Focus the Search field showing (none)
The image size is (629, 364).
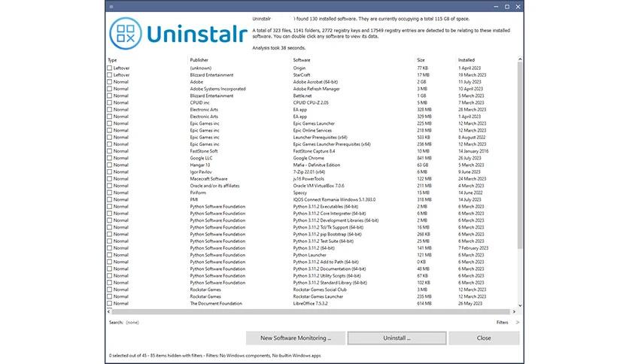pos(132,323)
